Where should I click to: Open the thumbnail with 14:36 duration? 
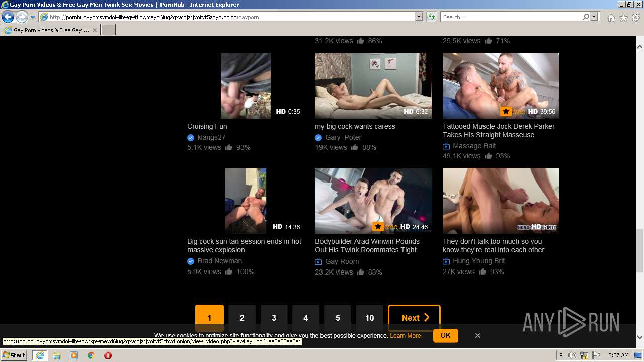click(246, 201)
